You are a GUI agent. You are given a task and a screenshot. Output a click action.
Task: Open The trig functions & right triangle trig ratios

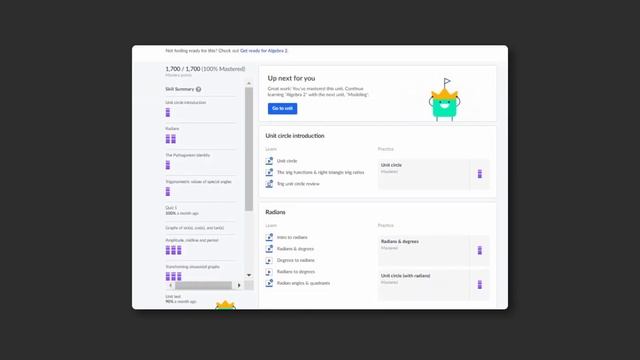(320, 172)
